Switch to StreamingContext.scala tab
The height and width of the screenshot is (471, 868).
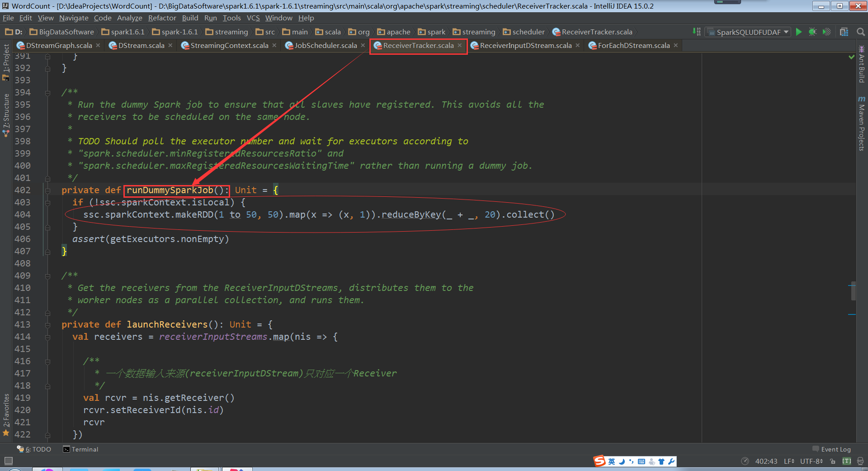coord(229,46)
